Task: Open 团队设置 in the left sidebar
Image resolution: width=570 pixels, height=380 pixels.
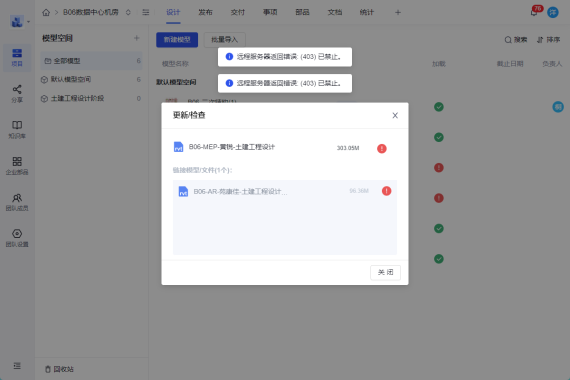Action: click(17, 238)
